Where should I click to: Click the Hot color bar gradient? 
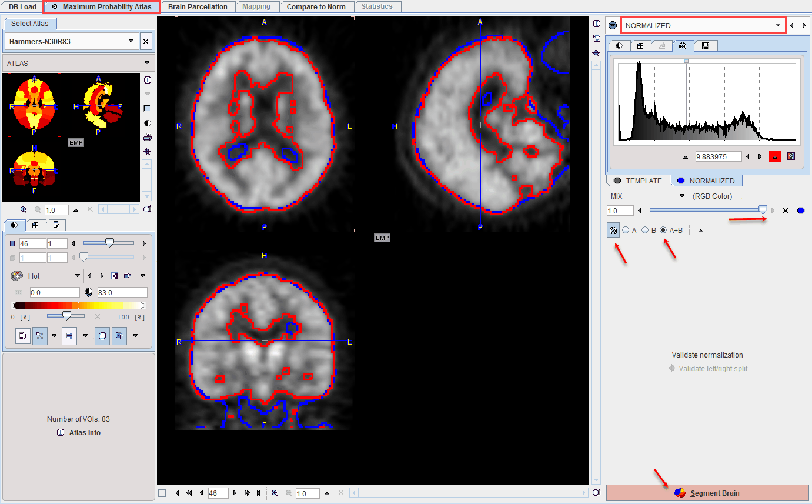click(x=78, y=306)
